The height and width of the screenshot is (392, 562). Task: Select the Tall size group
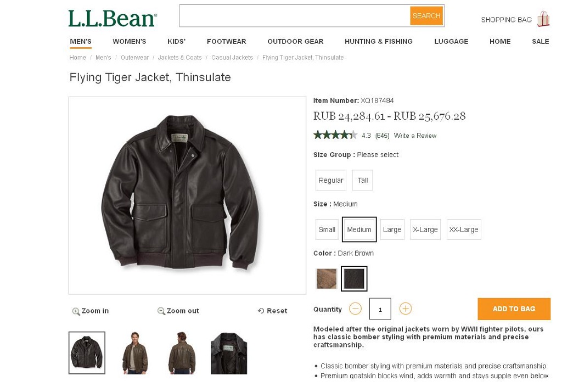point(363,180)
